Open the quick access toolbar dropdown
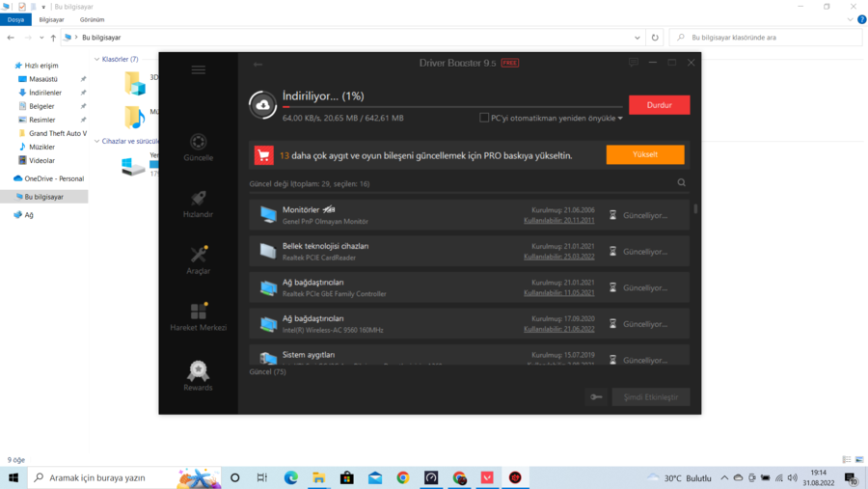 tap(43, 7)
